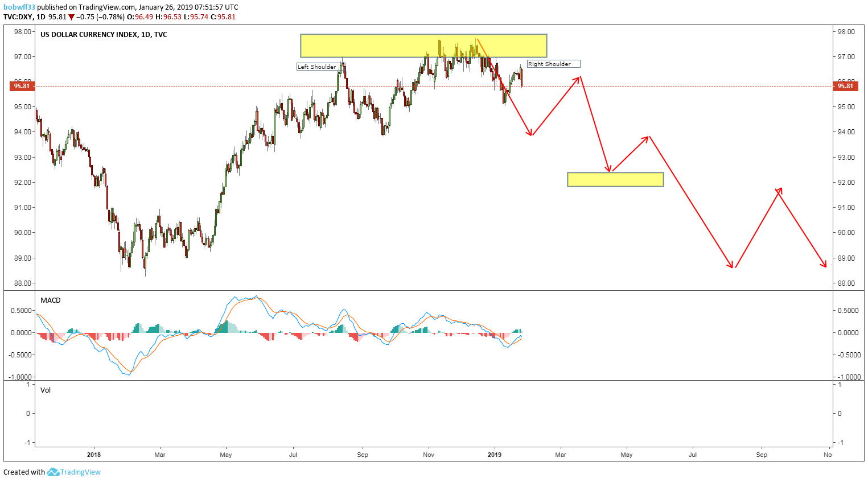Click the red 95.81 price tag on left axis
Viewport: 868px width, 482px height.
point(22,86)
